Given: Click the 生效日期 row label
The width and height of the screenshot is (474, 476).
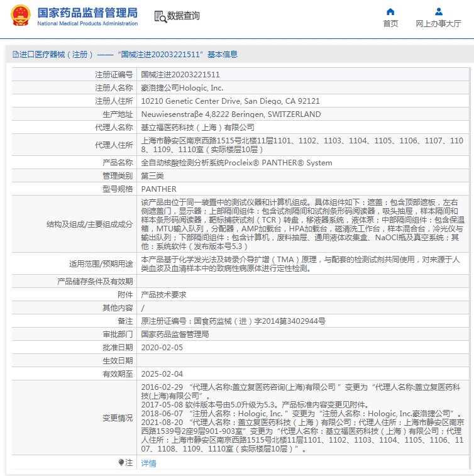Looking at the screenshot, I should [x=118, y=361].
